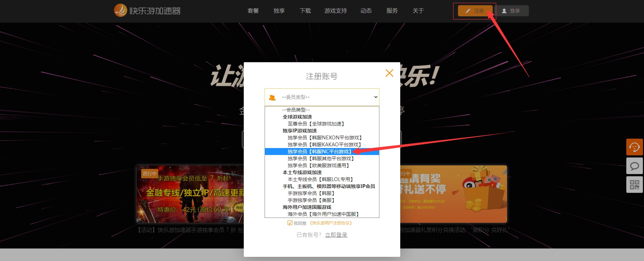Image resolution: width=644 pixels, height=261 pixels.
Task: Click the member-type user icon in the dropdown field
Action: pos(272,97)
